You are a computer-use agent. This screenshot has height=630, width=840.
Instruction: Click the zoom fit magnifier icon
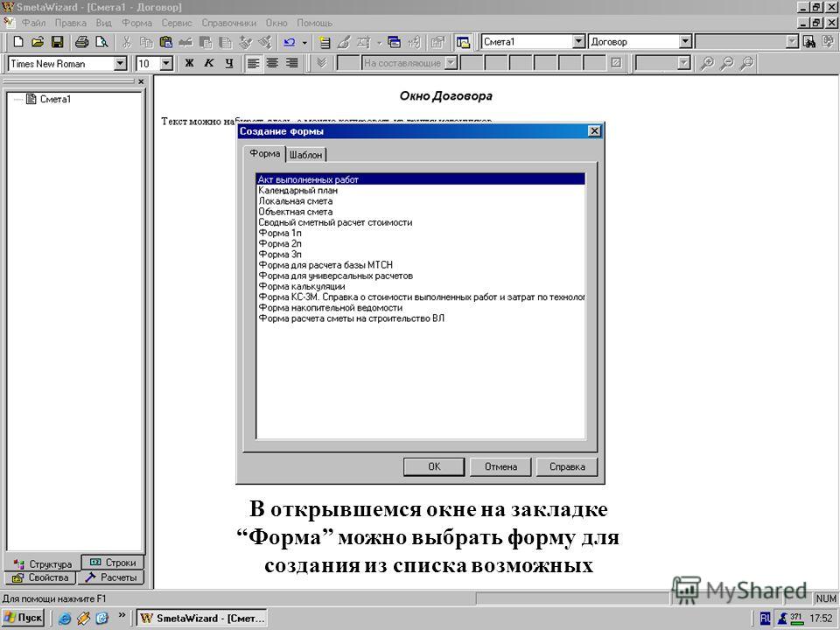coord(746,63)
